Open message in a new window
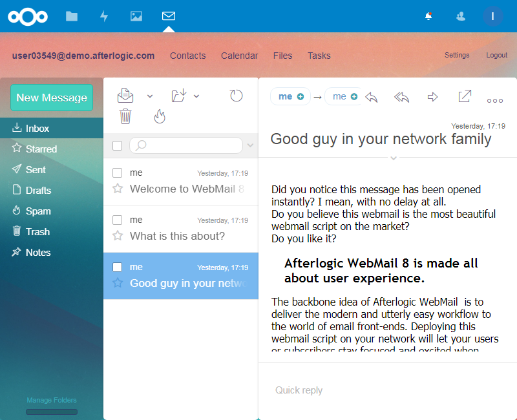The height and width of the screenshot is (420, 517). pos(464,96)
